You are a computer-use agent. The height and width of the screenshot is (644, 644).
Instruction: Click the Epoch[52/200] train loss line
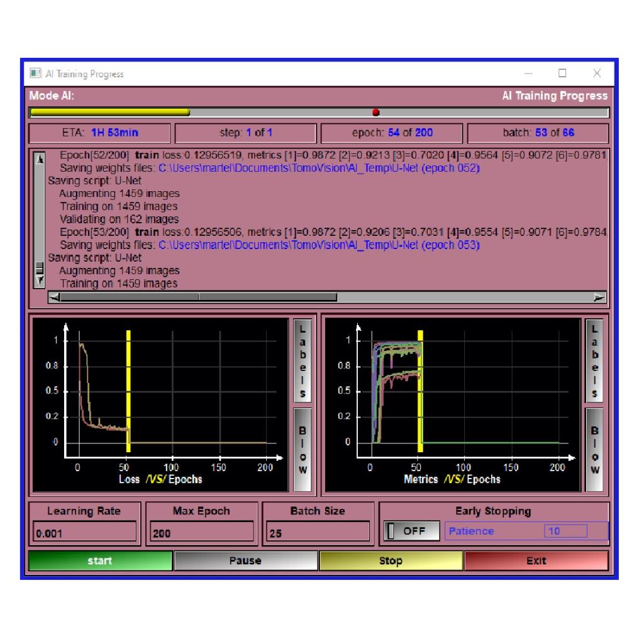[x=333, y=155]
